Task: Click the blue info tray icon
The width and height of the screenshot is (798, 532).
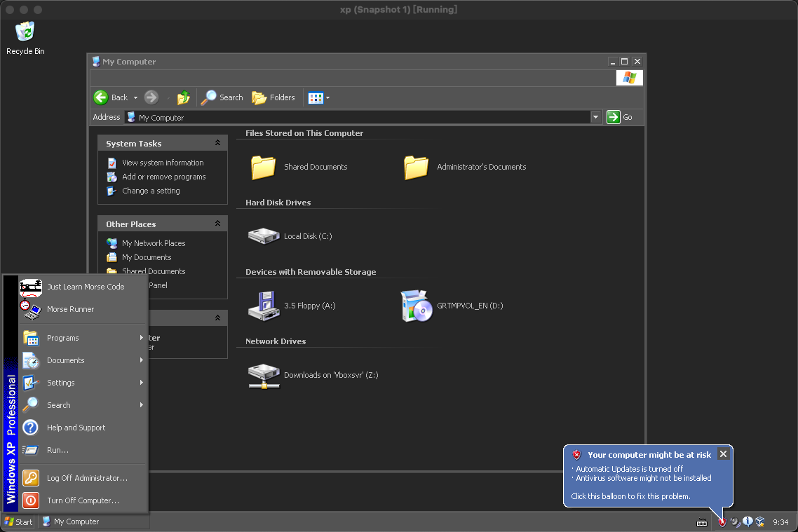Action: click(748, 521)
